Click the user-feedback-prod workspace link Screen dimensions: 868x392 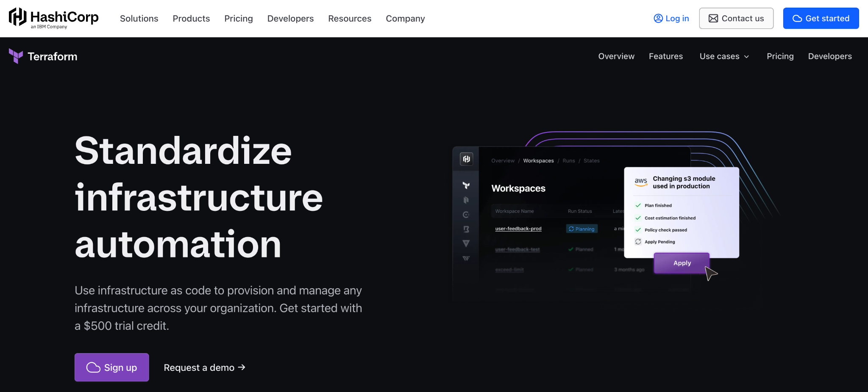coord(518,229)
